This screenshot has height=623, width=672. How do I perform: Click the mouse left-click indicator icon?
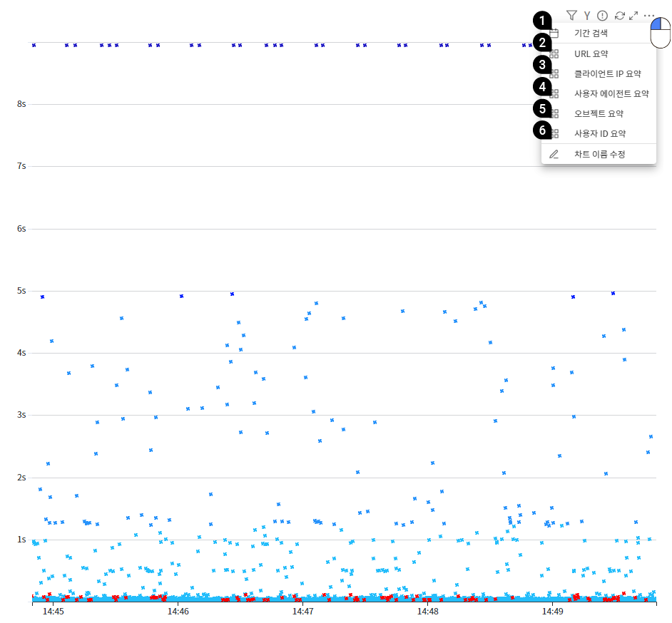click(x=661, y=33)
